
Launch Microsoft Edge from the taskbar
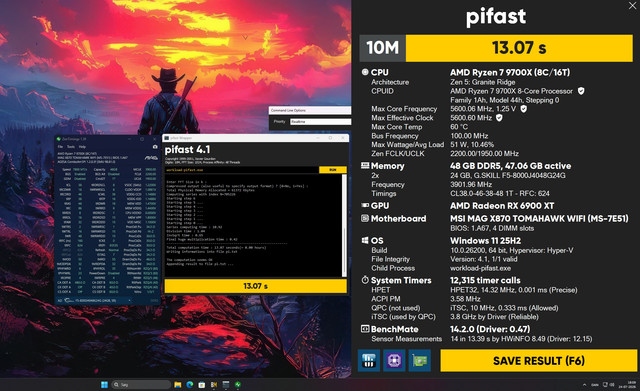(190, 384)
